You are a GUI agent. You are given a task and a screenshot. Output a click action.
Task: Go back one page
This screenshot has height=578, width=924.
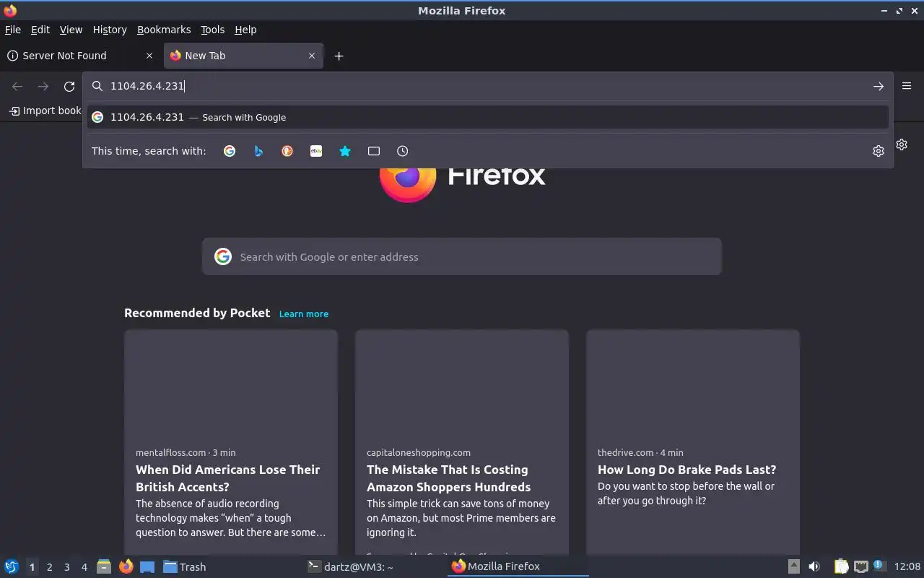click(17, 86)
